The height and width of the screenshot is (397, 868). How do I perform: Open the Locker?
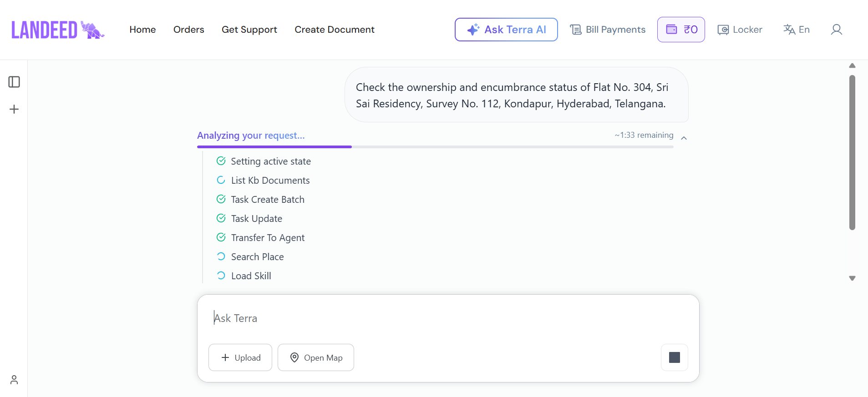click(740, 30)
